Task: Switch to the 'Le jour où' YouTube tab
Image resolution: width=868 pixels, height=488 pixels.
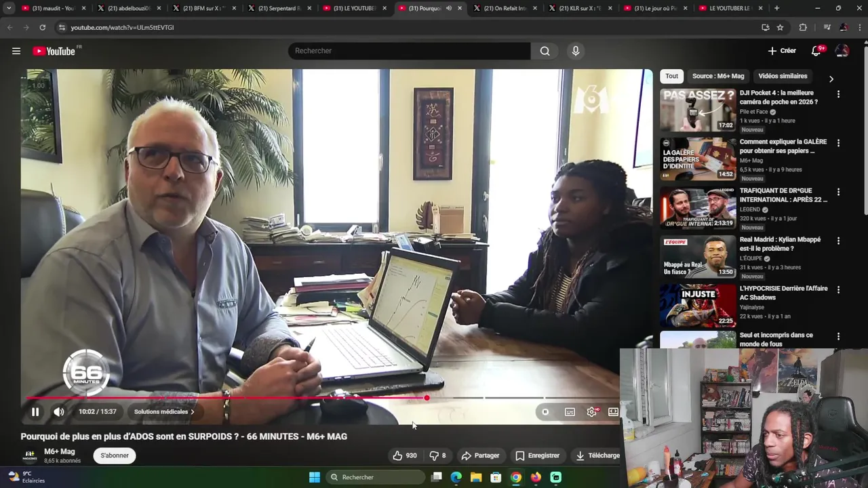Action: pyautogui.click(x=656, y=8)
